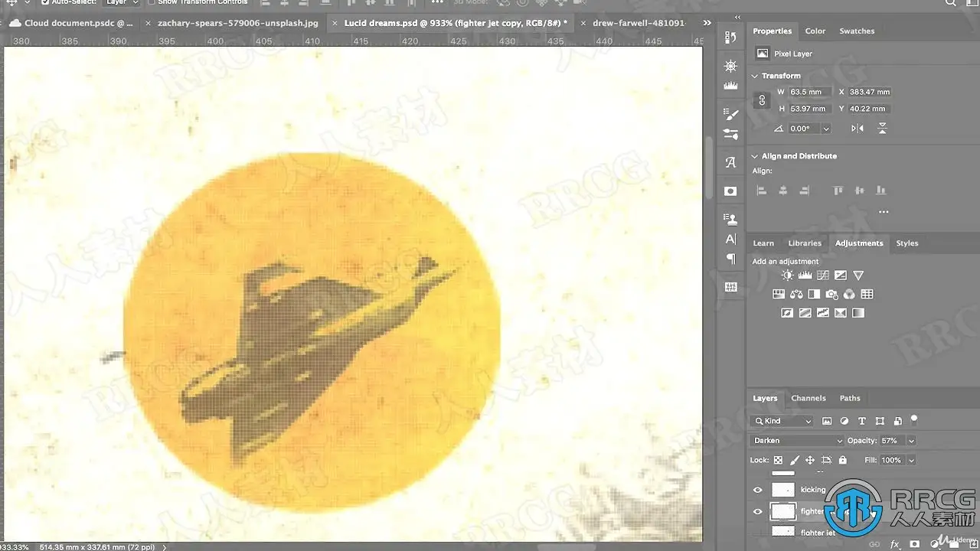Toggle filter for pixel layers
Image resolution: width=980 pixels, height=551 pixels.
tap(827, 421)
